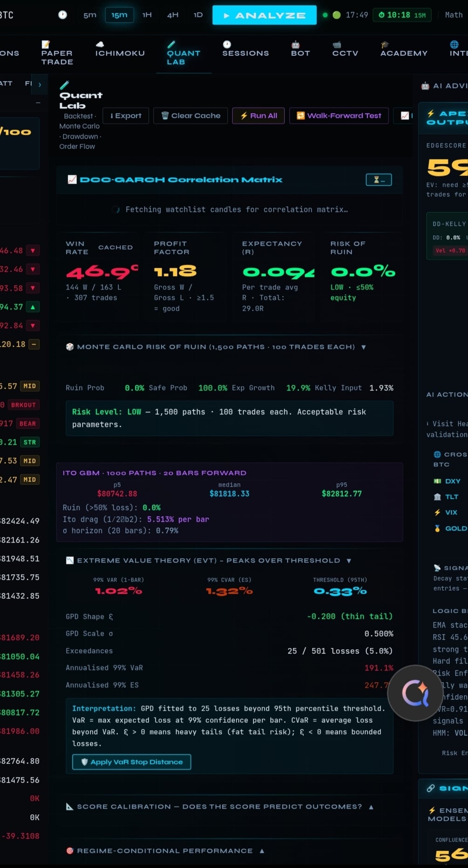Open the floating AI assistant bubble
468x868 pixels.
point(415,693)
